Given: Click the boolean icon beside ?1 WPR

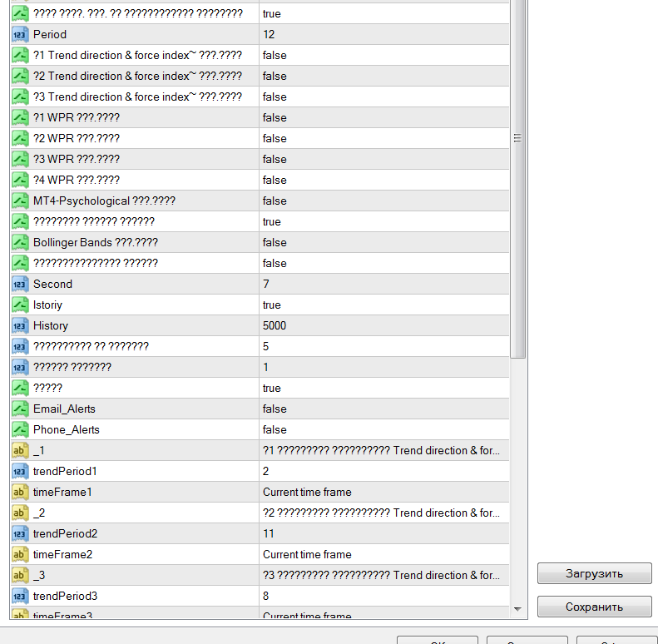Looking at the screenshot, I should (x=20, y=117).
